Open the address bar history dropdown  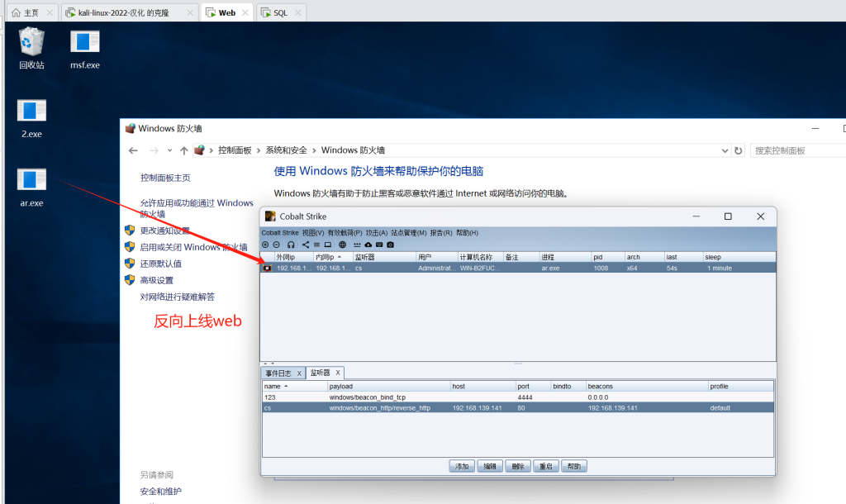[x=725, y=150]
